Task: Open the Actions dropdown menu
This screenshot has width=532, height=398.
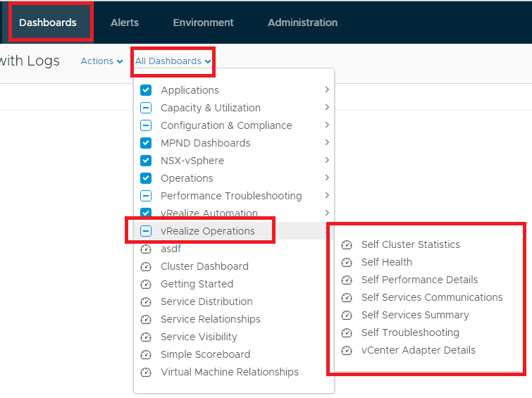Action: pos(101,61)
